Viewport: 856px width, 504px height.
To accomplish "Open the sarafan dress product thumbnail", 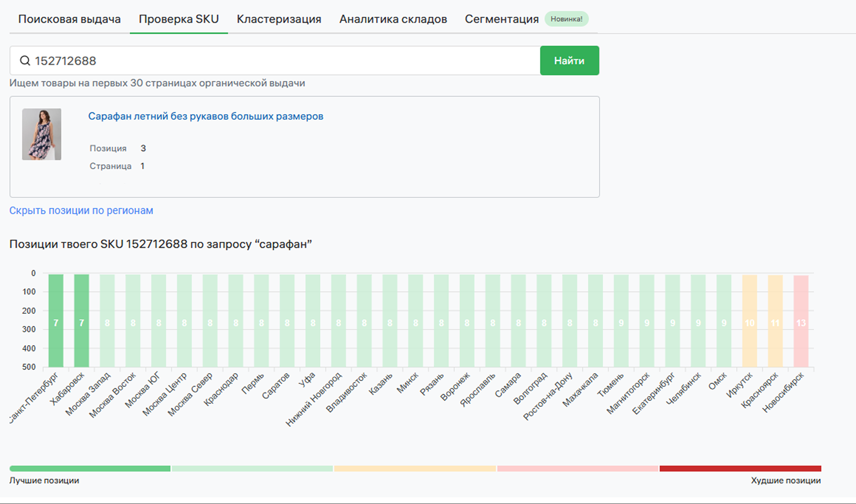I will pyautogui.click(x=42, y=134).
